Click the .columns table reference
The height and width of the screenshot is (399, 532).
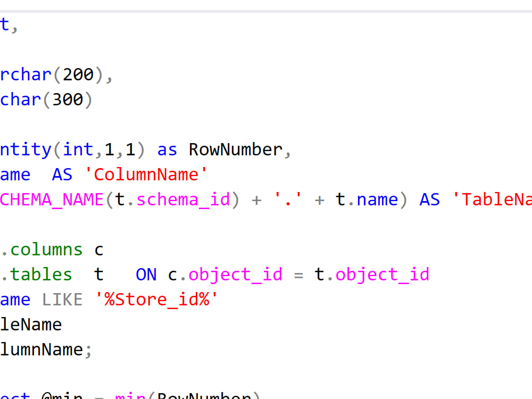(41, 250)
